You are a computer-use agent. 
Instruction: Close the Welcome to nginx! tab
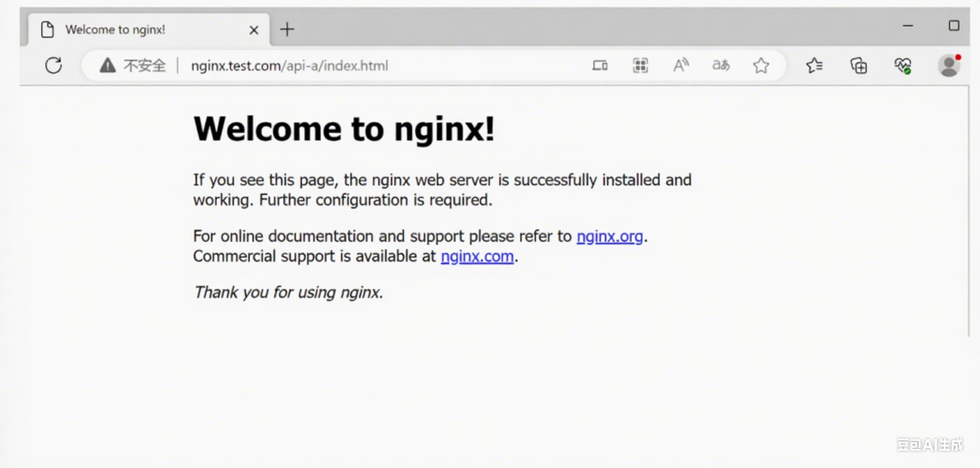point(254,30)
